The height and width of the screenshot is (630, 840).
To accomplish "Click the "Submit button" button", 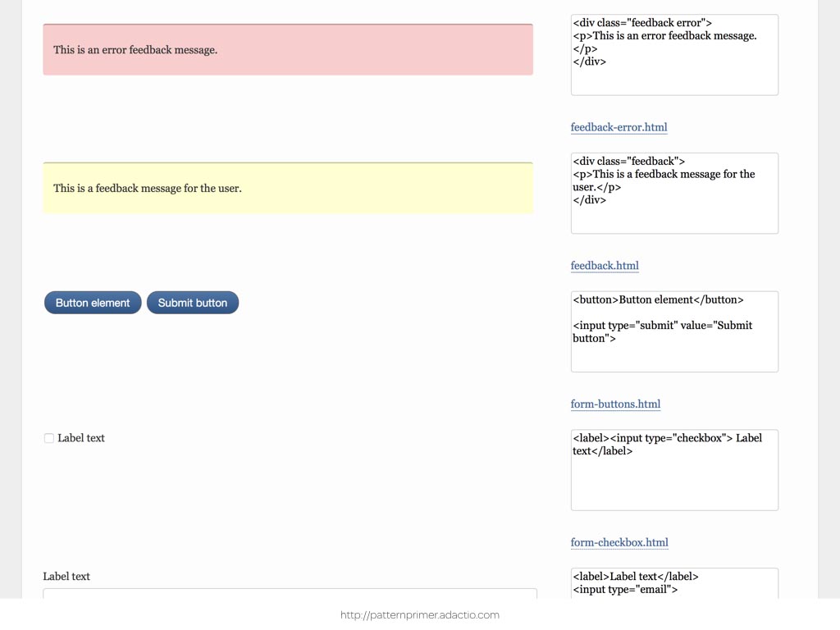I will point(193,303).
